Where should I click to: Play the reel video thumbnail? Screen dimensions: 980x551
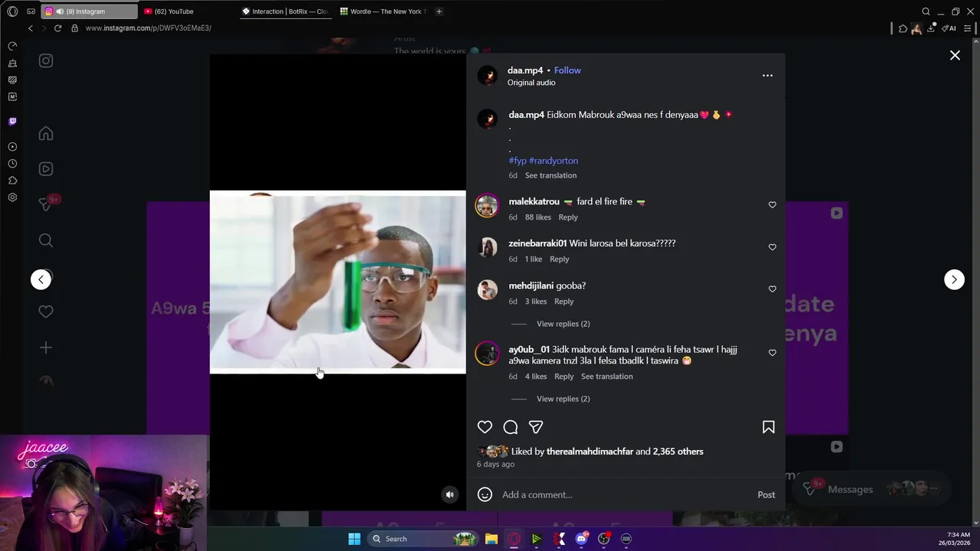(x=338, y=282)
